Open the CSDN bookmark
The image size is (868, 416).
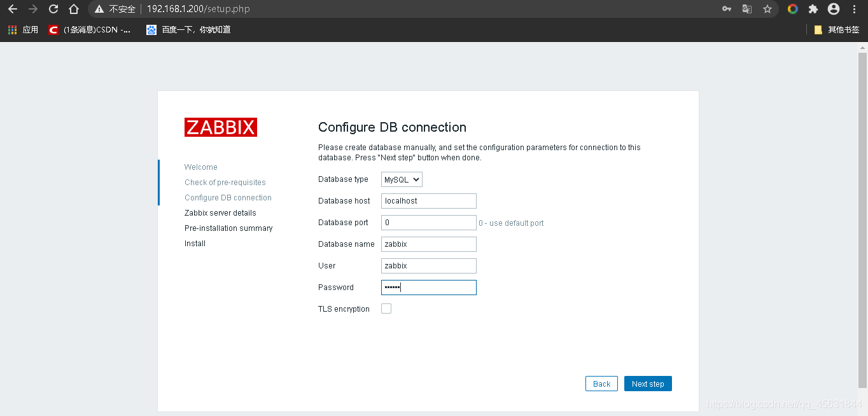90,30
